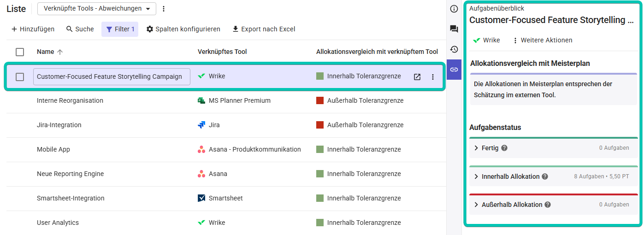Click red status swatch in Interne Reorganisation row
Viewport: 644px width, 235px height.
320,100
